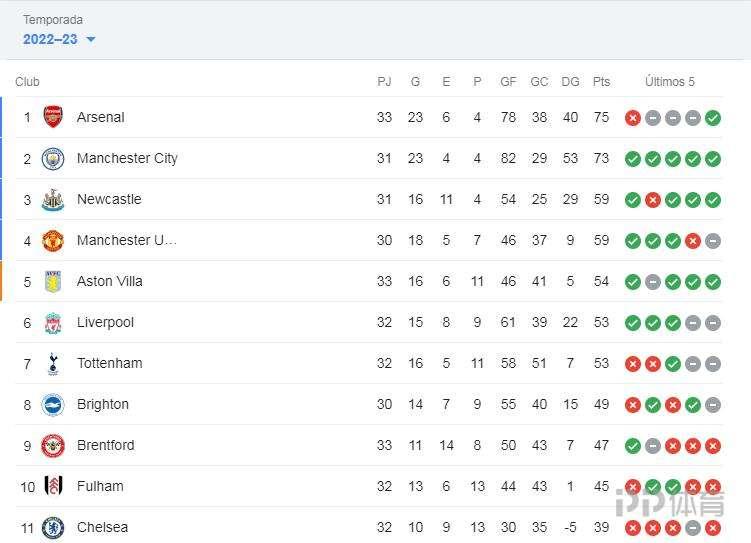
Task: Click the Liverpool club crest icon
Action: (x=53, y=322)
